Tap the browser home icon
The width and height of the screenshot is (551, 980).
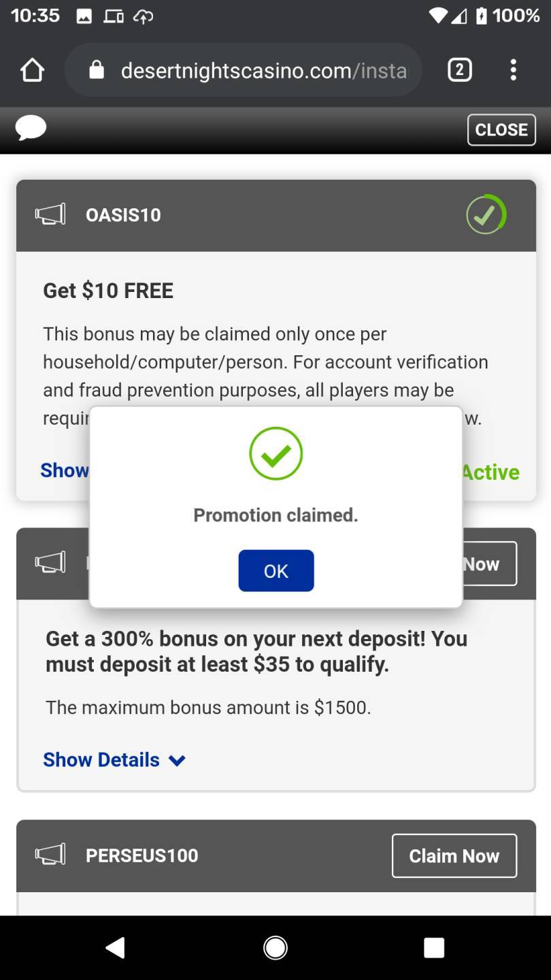tap(32, 70)
